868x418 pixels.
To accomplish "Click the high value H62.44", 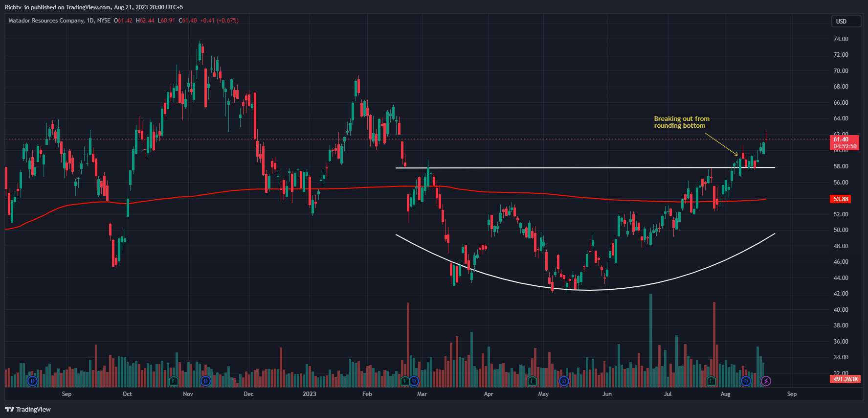I will click(x=145, y=21).
